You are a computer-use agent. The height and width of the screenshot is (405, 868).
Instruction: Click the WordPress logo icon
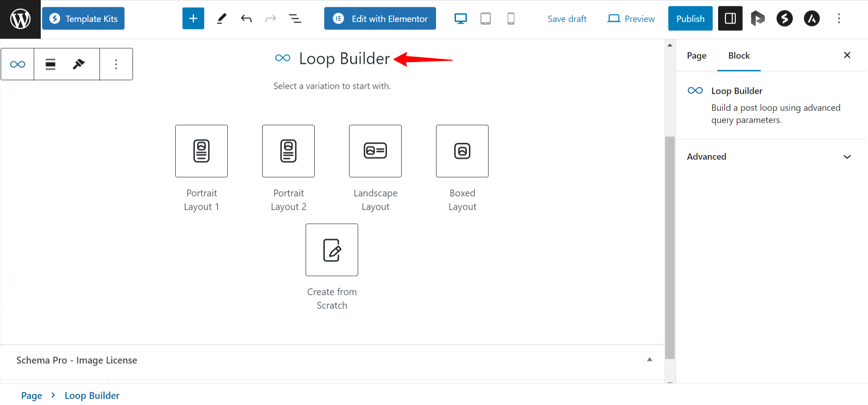coord(20,19)
